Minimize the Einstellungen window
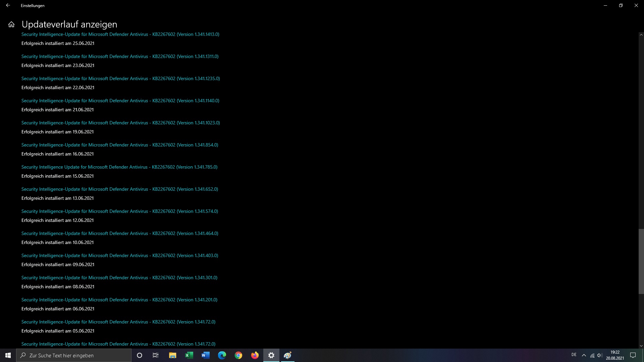Screen dimensions: 644x362 pyautogui.click(x=605, y=5)
